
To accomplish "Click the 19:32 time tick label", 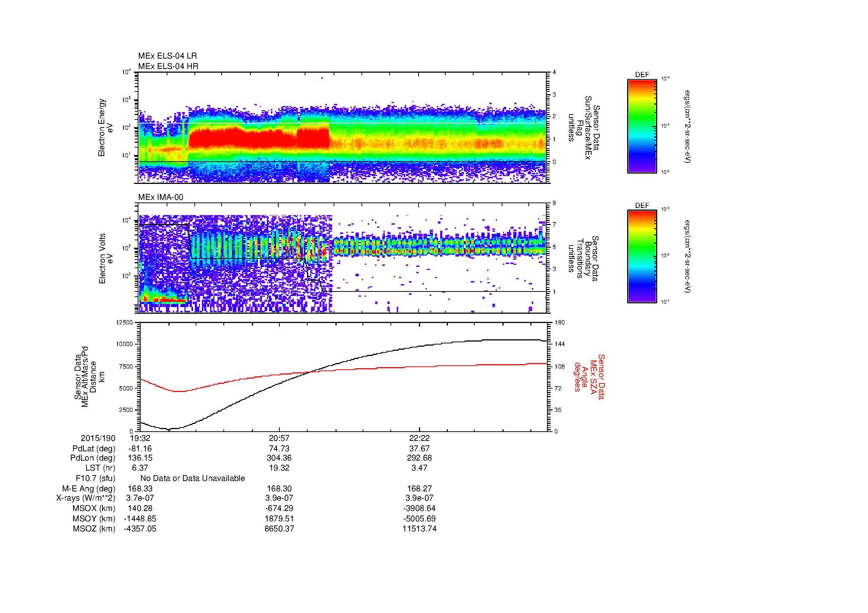I will pyautogui.click(x=140, y=438).
